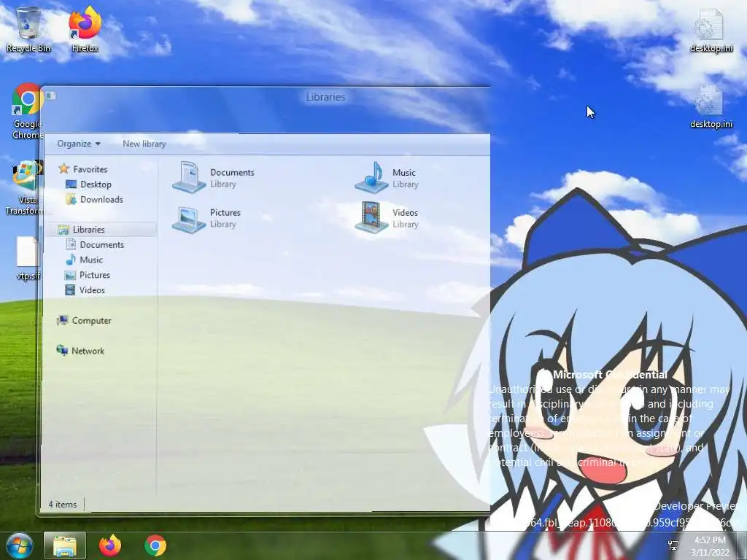Click the New library button
Viewport: 747px width, 560px height.
point(144,144)
